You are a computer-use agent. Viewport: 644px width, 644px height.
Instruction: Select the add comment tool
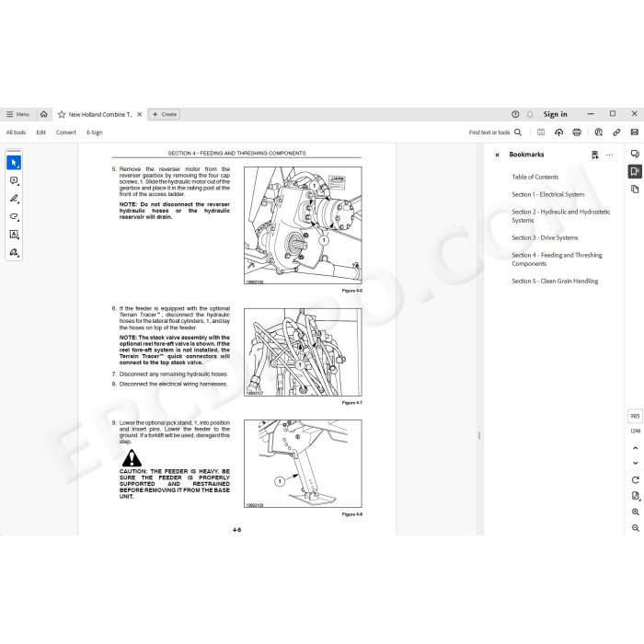(x=14, y=180)
